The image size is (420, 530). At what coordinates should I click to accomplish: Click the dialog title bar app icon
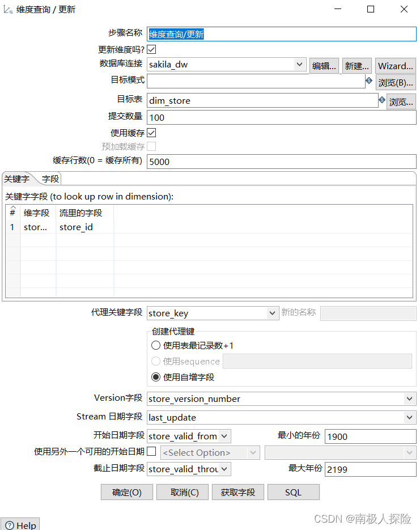pos(8,10)
